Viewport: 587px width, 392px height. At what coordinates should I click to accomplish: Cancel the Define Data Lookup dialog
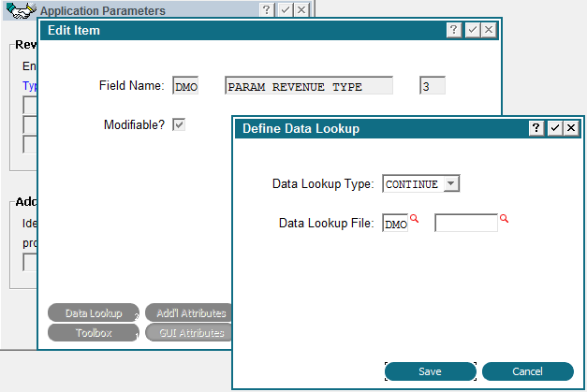(527, 371)
